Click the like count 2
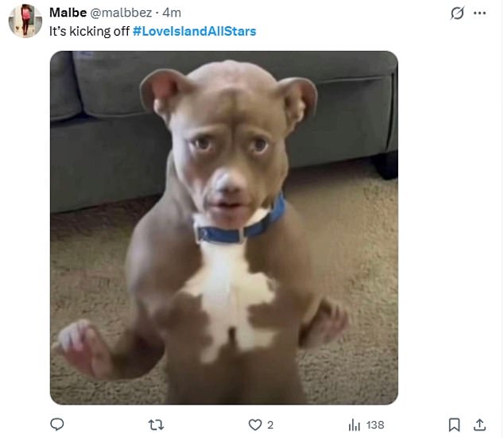This screenshot has height=438, width=504. coord(270,425)
